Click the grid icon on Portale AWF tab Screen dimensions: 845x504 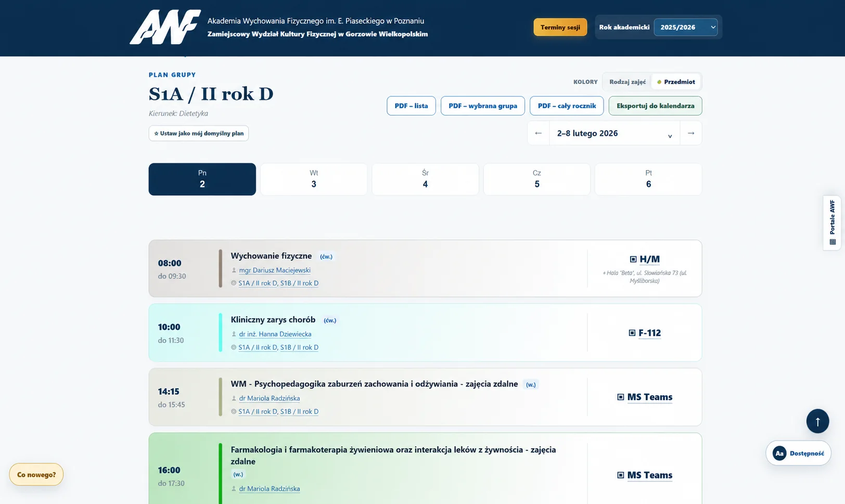[833, 242]
